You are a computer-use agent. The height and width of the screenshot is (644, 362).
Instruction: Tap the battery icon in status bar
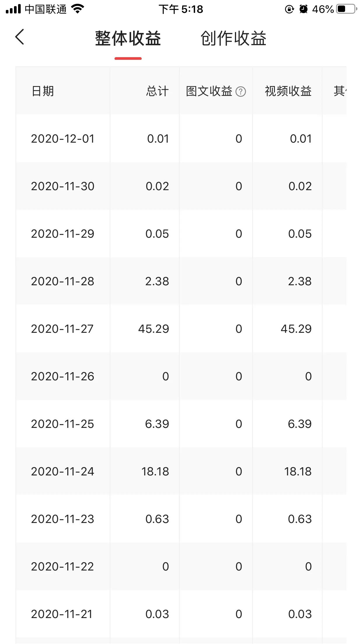coord(347,9)
